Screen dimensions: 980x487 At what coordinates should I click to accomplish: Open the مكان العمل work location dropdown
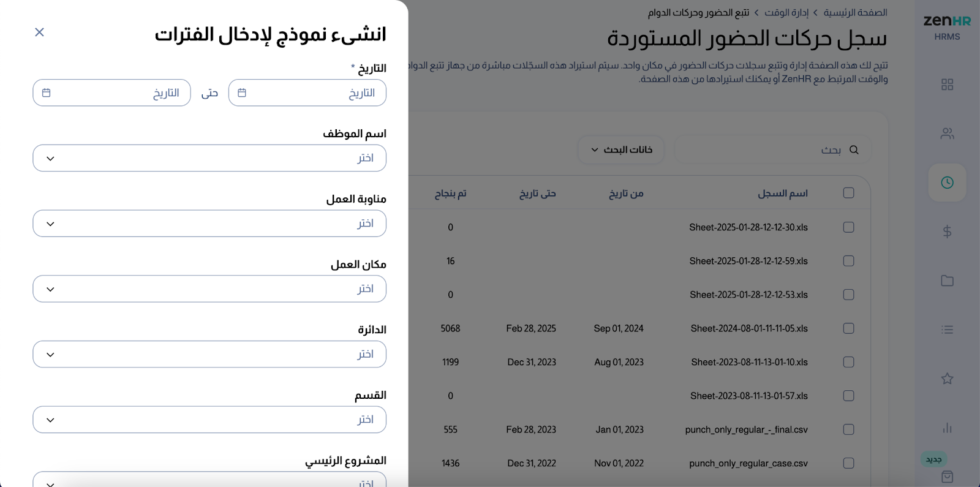click(209, 289)
